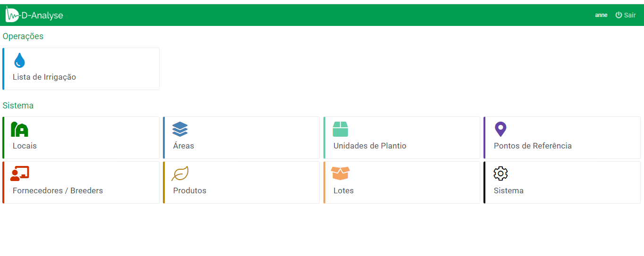Click the purple map pin icon
Image resolution: width=644 pixels, height=256 pixels.
(x=500, y=129)
